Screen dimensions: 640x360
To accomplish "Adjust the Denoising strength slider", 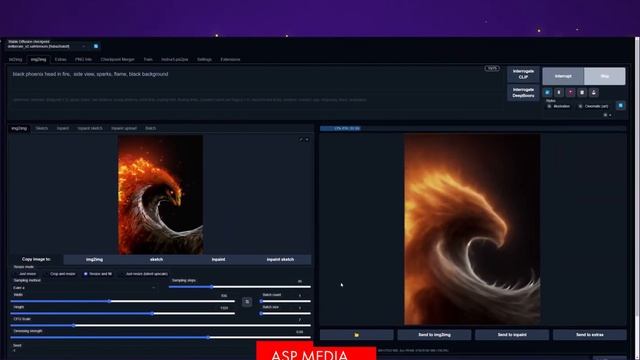I will [160, 338].
